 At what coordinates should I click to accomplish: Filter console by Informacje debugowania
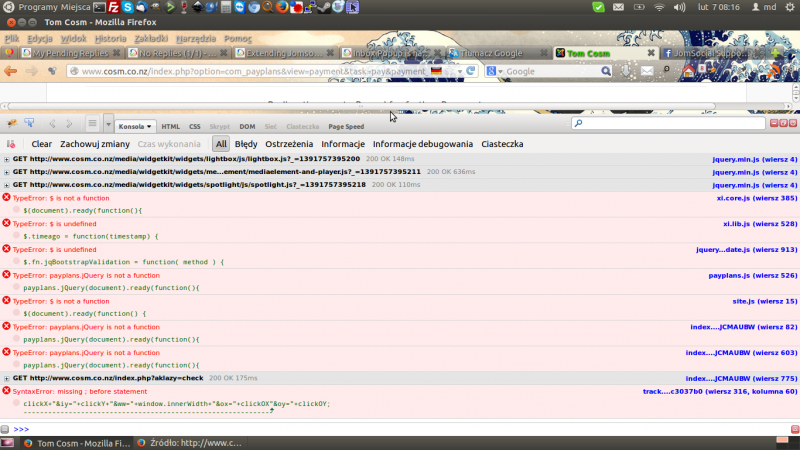(x=422, y=144)
